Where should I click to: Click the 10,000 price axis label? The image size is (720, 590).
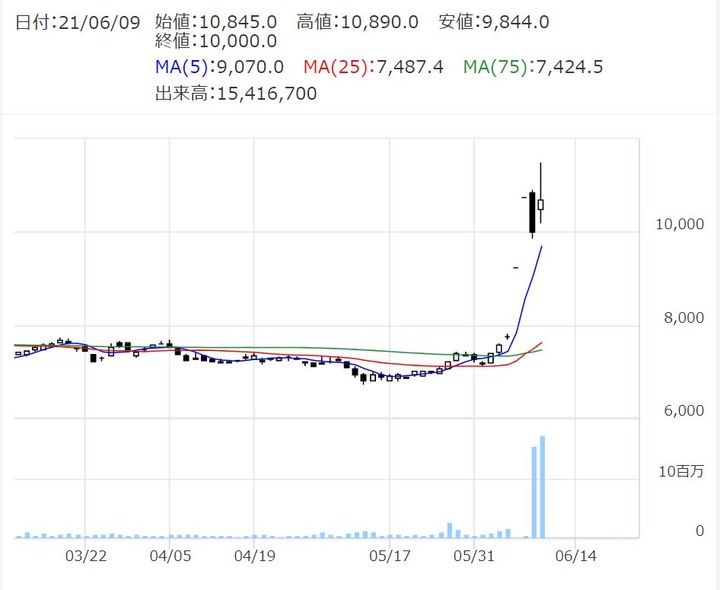[680, 224]
